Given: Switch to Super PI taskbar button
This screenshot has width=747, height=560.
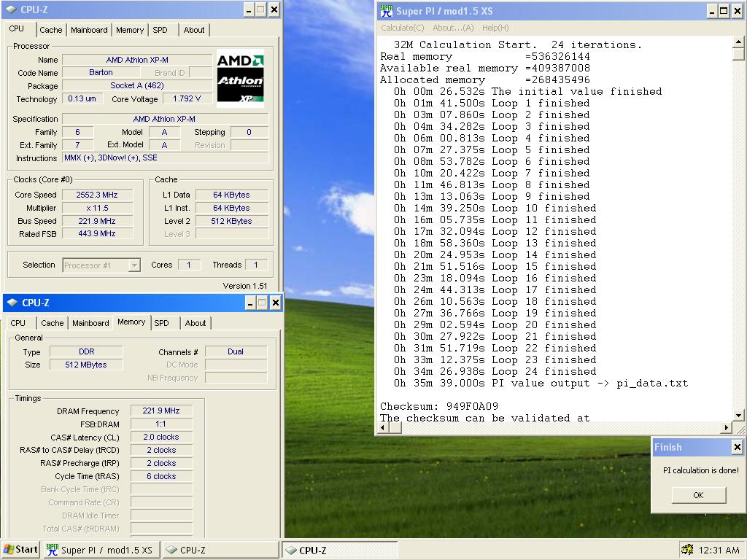Looking at the screenshot, I should 101,550.
